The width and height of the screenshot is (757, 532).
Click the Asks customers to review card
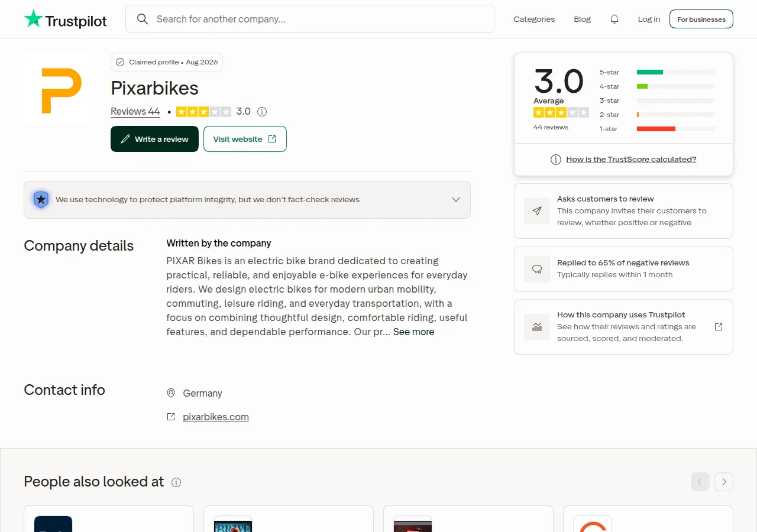pyautogui.click(x=623, y=211)
